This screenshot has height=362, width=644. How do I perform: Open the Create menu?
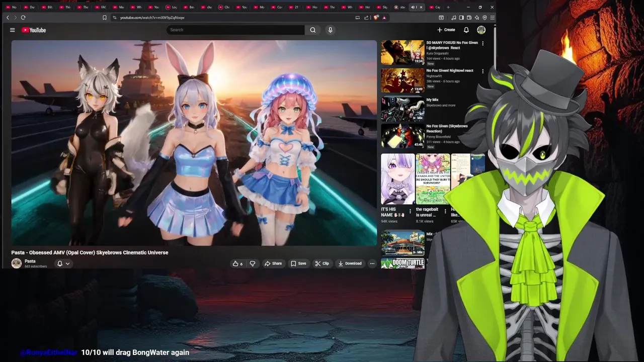click(x=446, y=30)
